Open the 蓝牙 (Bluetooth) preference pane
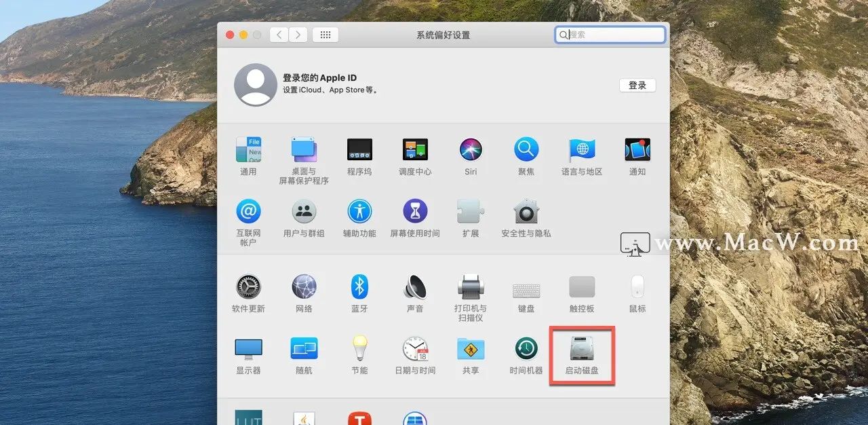 coord(359,287)
